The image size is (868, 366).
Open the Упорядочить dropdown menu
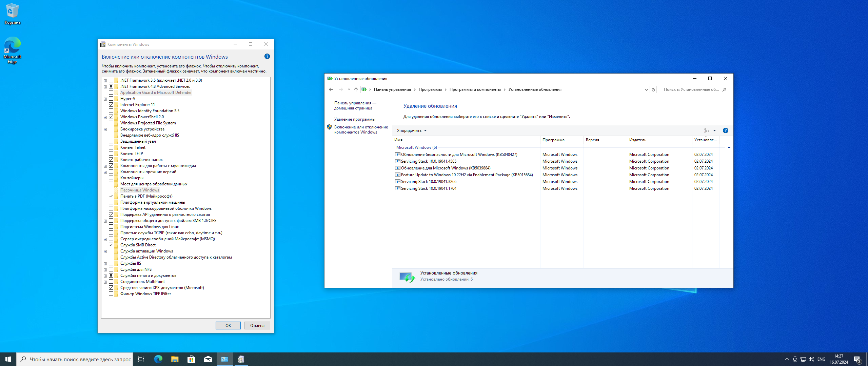tap(412, 130)
